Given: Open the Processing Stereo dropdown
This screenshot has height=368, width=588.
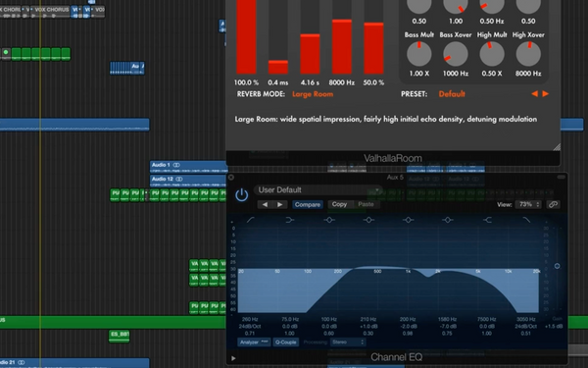Looking at the screenshot, I should tap(347, 342).
